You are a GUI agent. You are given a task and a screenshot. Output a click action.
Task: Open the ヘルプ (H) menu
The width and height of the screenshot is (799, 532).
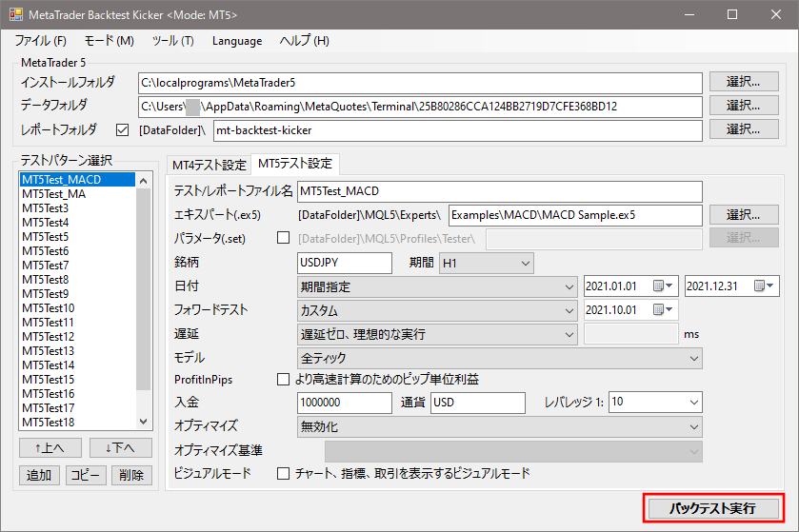tap(305, 41)
